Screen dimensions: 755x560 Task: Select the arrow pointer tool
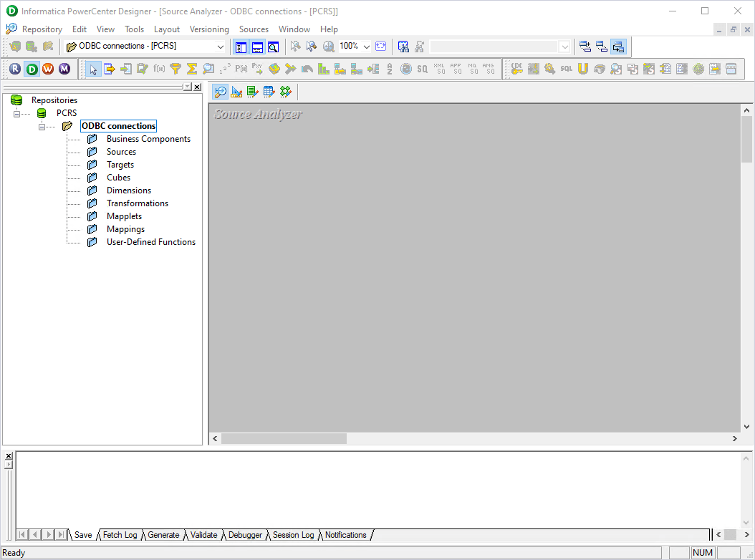click(93, 69)
